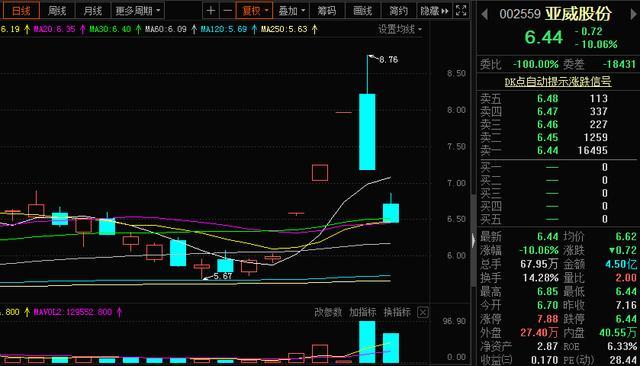Select the MA30:6.40 average label
The height and width of the screenshot is (366, 640).
[x=110, y=29]
